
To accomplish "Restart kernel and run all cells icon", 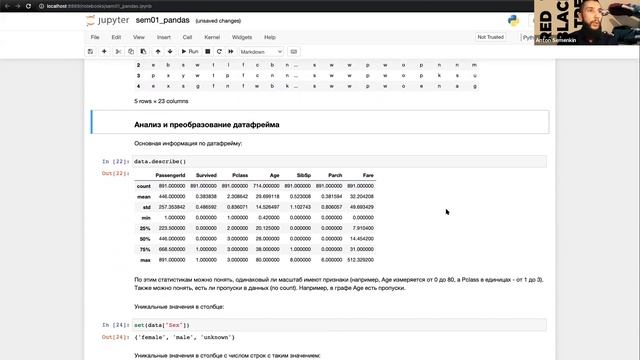I will click(x=231, y=51).
